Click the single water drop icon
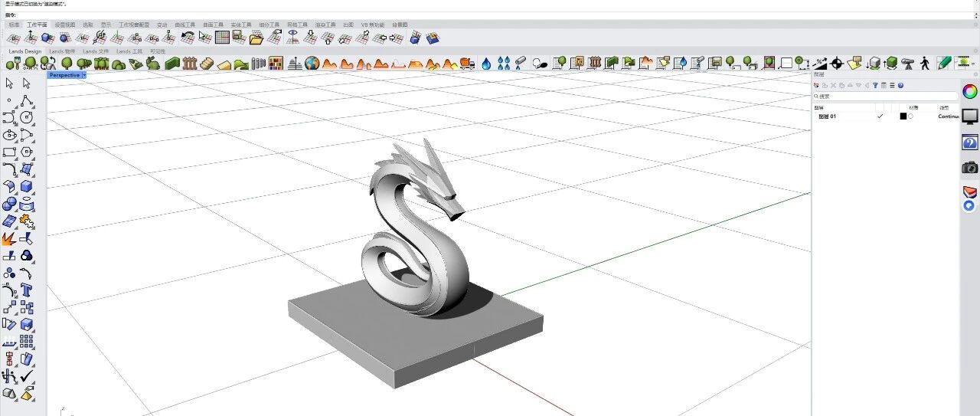 pos(486,63)
